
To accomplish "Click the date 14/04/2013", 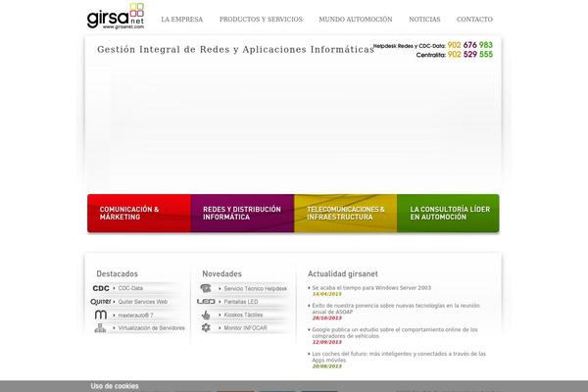I will coord(327,294).
